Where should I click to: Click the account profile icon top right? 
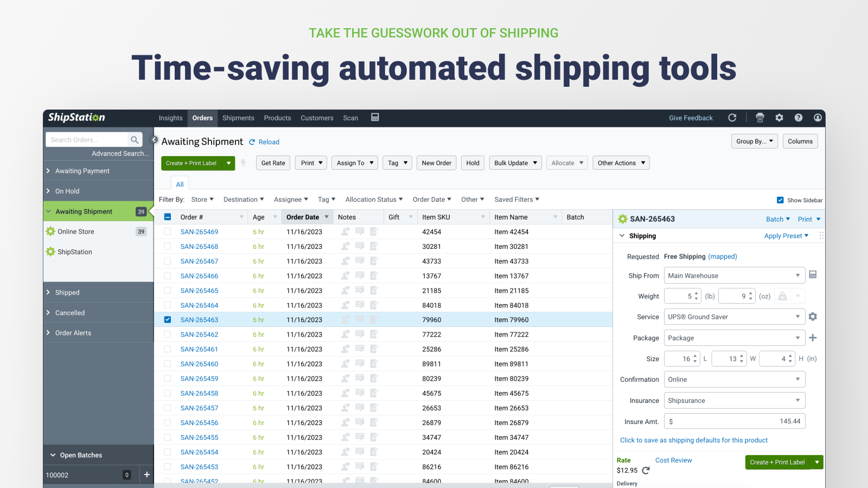pos(818,118)
